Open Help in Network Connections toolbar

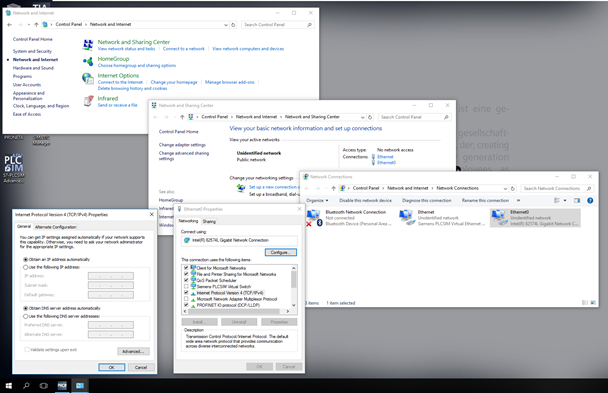click(590, 200)
